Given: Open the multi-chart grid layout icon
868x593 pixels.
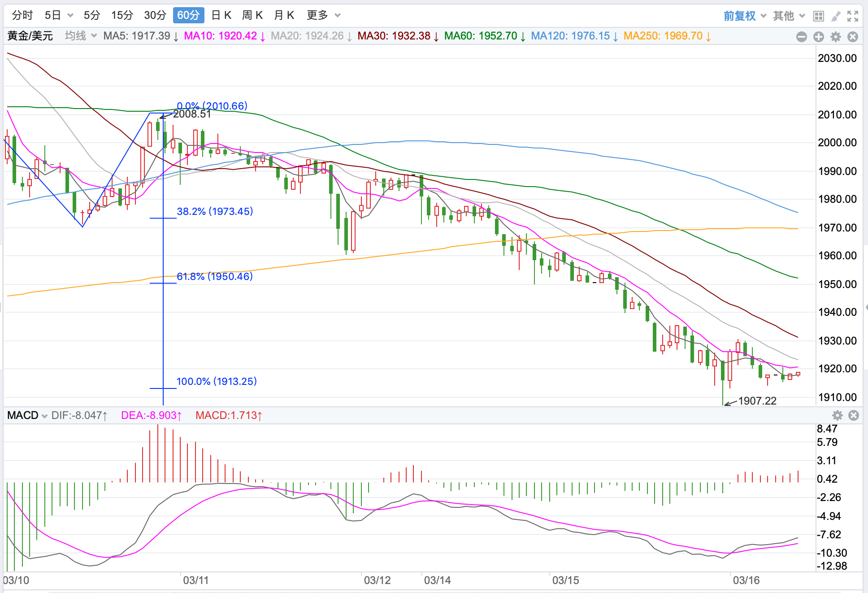Looking at the screenshot, I should pos(819,16).
